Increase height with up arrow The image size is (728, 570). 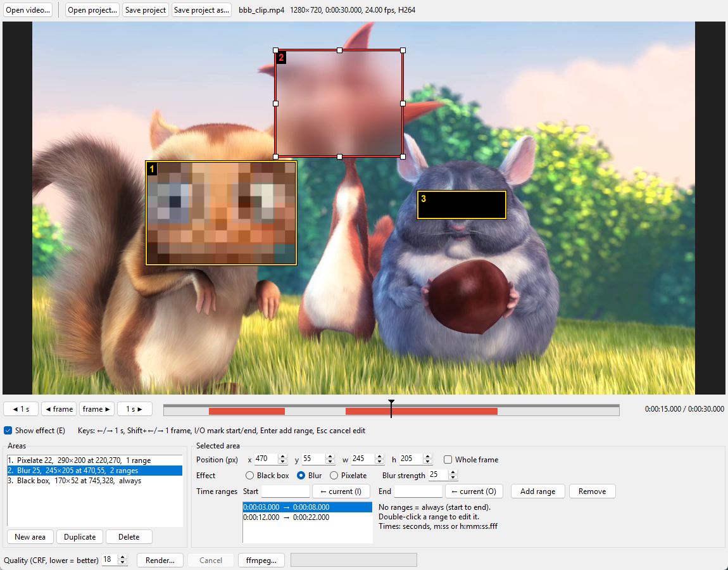click(427, 456)
